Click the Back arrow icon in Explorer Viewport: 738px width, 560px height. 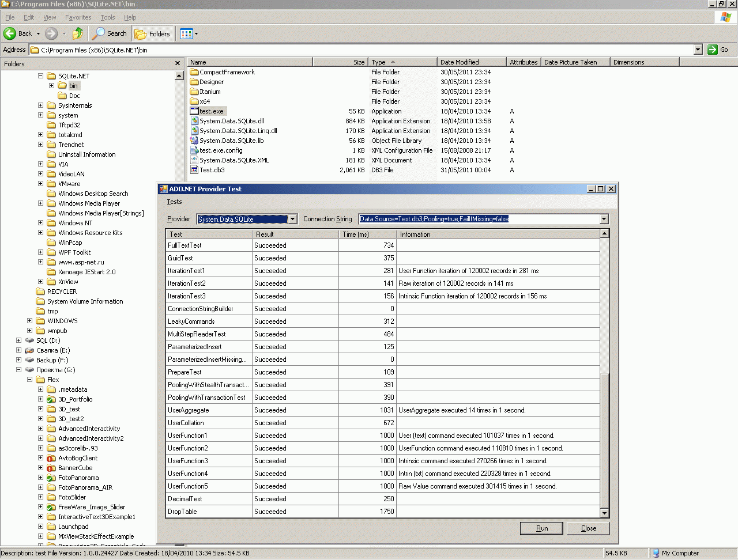click(10, 33)
